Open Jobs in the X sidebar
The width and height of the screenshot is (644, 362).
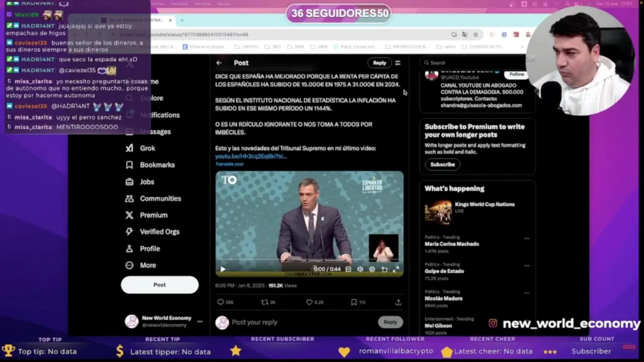pyautogui.click(x=140, y=182)
